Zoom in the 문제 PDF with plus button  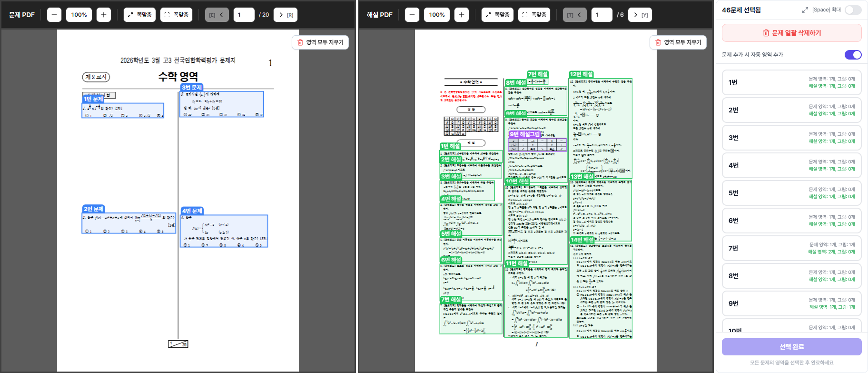104,15
